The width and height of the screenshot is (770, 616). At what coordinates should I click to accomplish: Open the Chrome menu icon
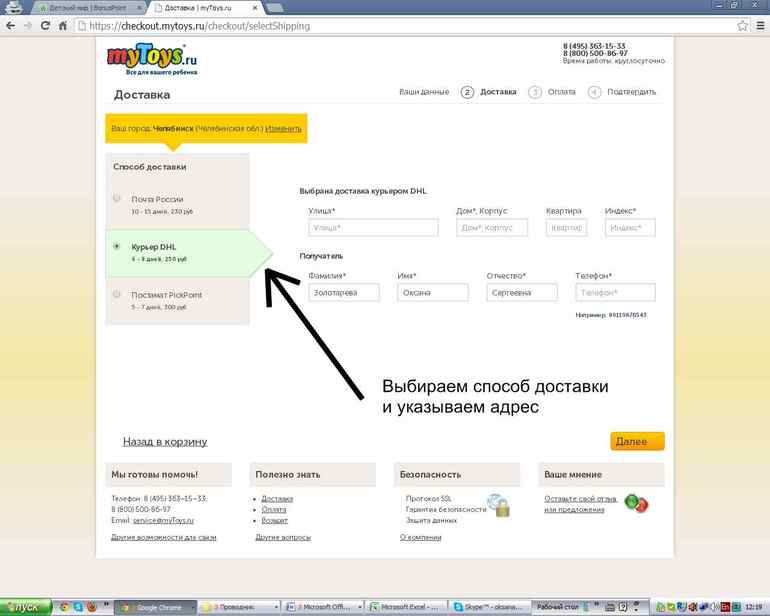click(758, 25)
